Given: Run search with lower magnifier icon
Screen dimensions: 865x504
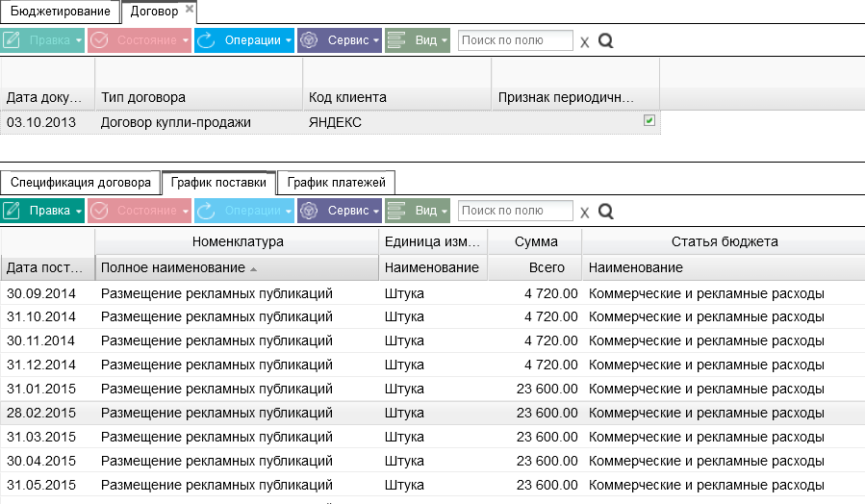Looking at the screenshot, I should pos(606,212).
